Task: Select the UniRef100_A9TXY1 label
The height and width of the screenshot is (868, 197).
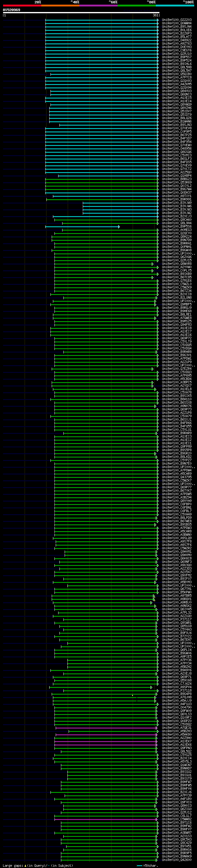Action: 177,196
